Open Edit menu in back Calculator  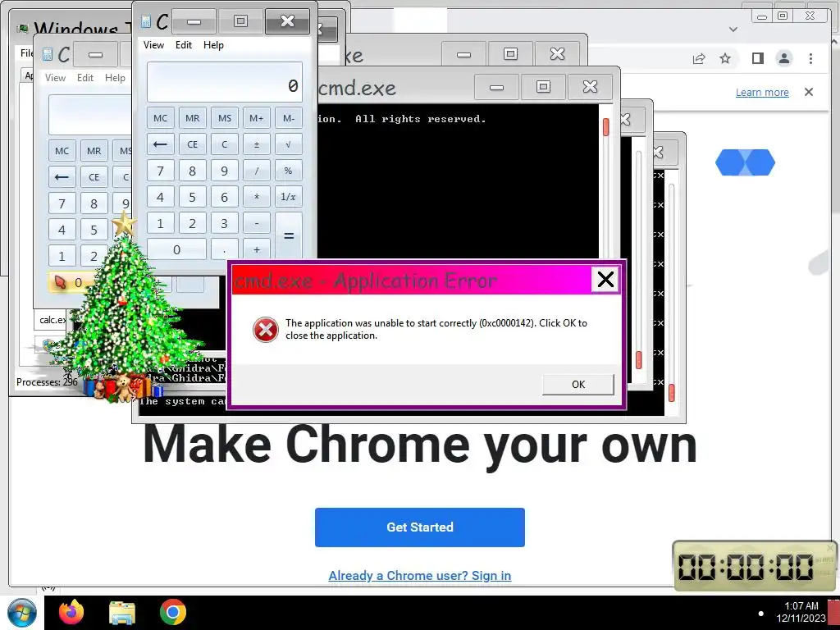[85, 78]
